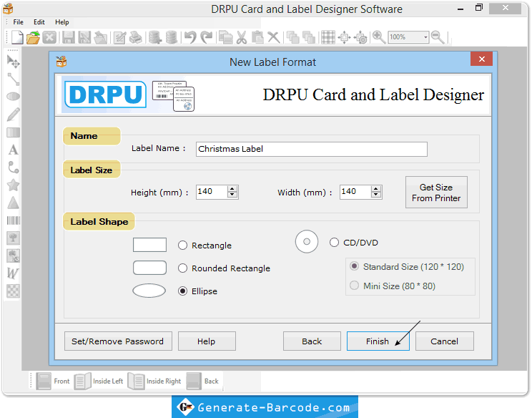Click the Cancel button
This screenshot has height=418, width=532.
pos(445,341)
